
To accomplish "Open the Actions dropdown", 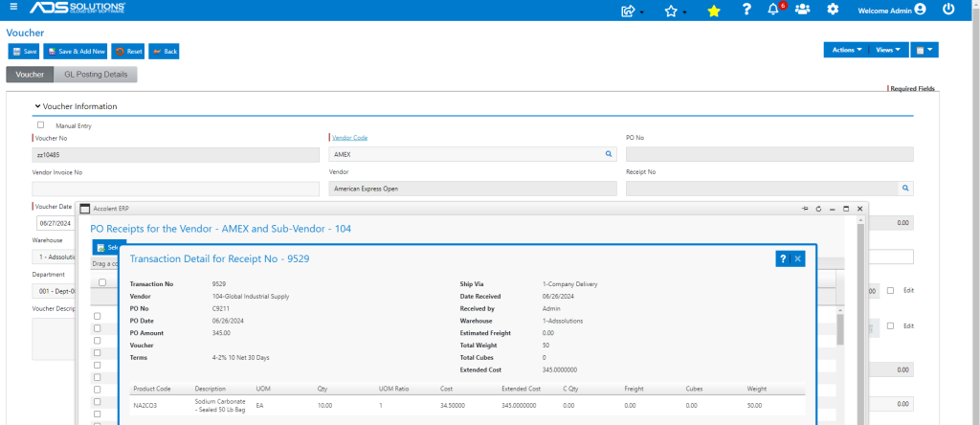I will [846, 50].
